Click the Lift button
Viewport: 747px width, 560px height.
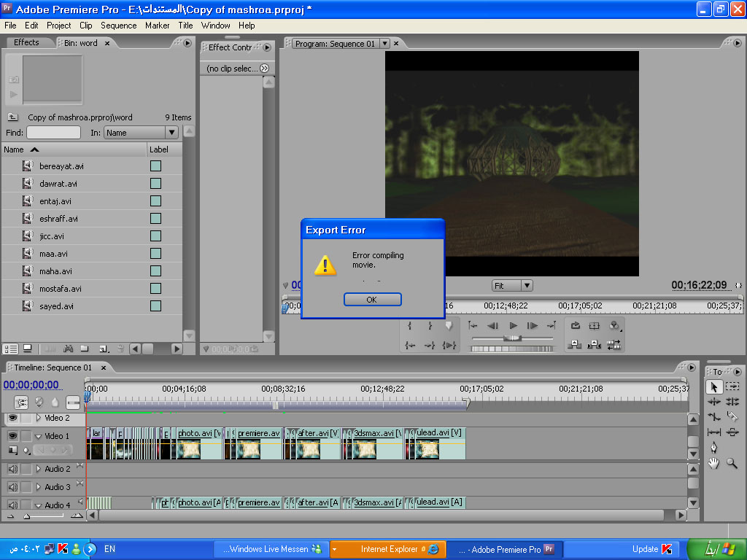pyautogui.click(x=575, y=345)
